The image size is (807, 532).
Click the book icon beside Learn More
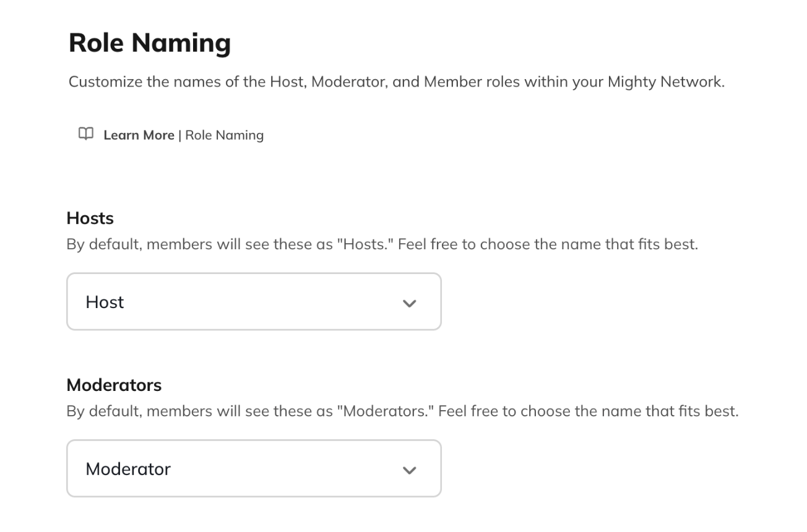85,134
